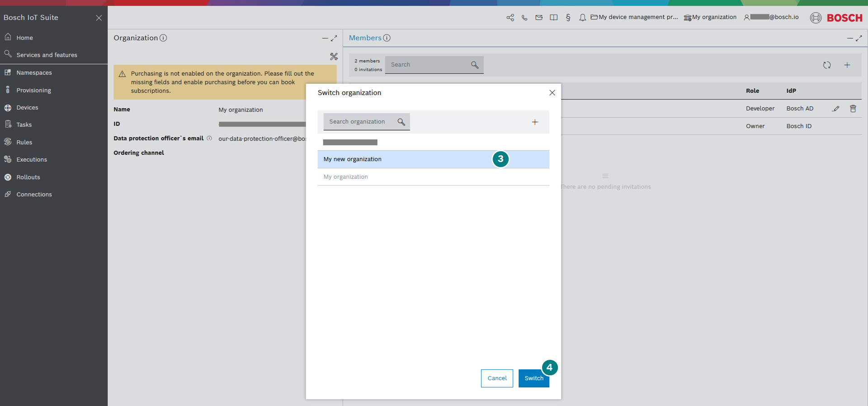Add a new member with plus icon
Screen dimensions: 868x406
tap(847, 65)
